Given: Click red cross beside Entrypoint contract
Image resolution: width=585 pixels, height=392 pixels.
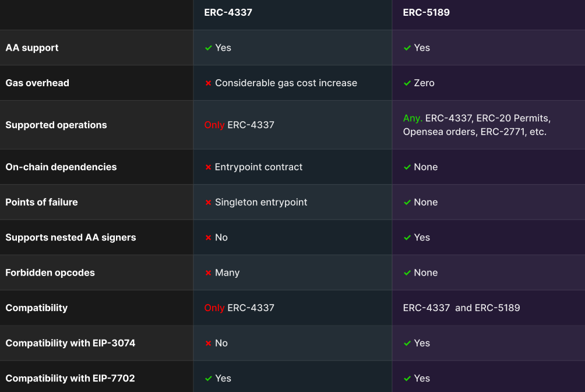Looking at the screenshot, I should click(x=208, y=167).
